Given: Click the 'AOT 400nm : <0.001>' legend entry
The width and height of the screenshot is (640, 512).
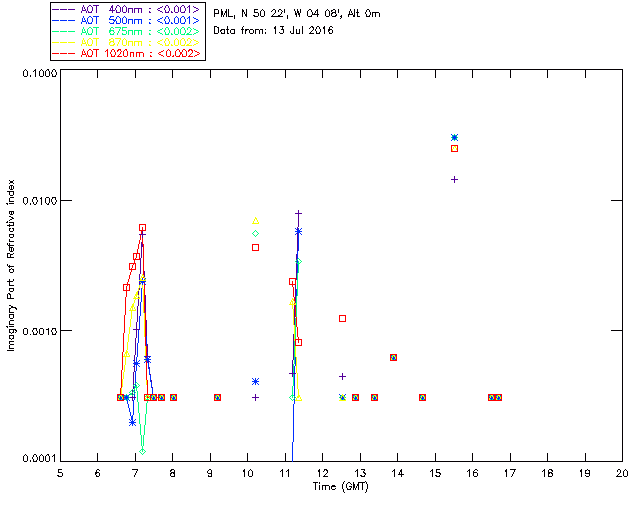Looking at the screenshot, I should click(x=127, y=9).
